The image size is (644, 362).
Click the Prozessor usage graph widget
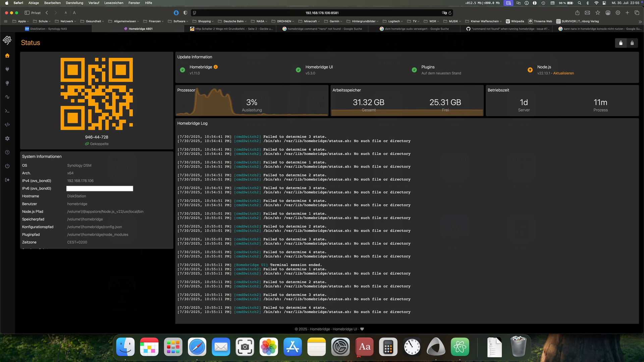(x=252, y=101)
